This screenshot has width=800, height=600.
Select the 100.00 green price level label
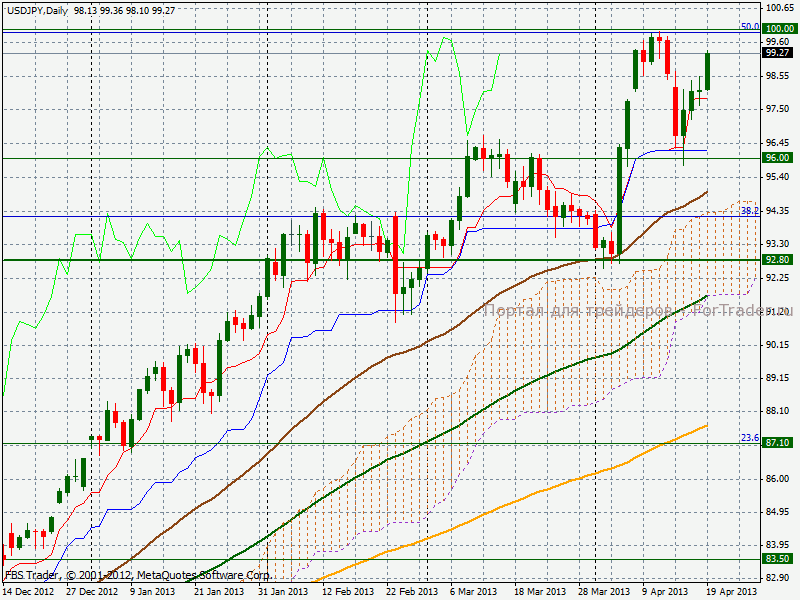[778, 31]
